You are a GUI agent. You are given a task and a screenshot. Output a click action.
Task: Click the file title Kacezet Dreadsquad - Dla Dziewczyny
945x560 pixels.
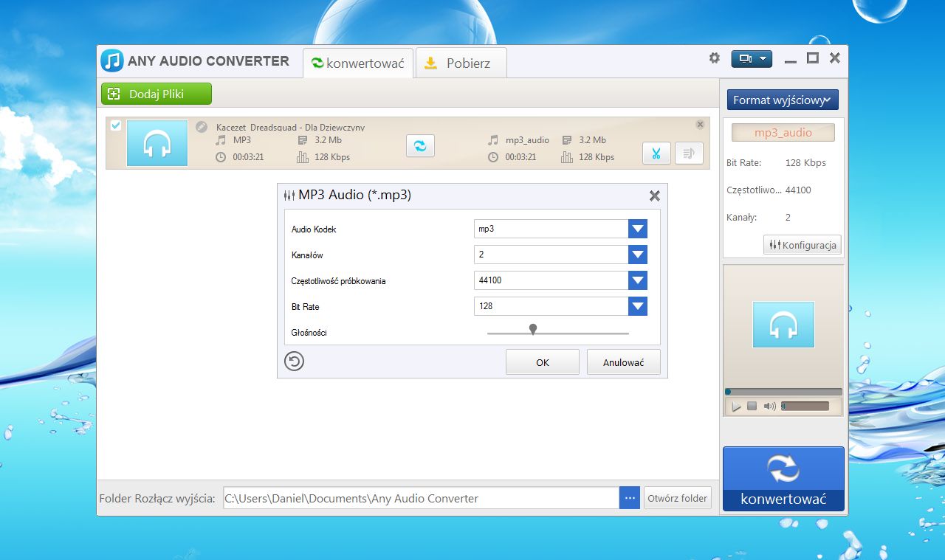coord(290,128)
